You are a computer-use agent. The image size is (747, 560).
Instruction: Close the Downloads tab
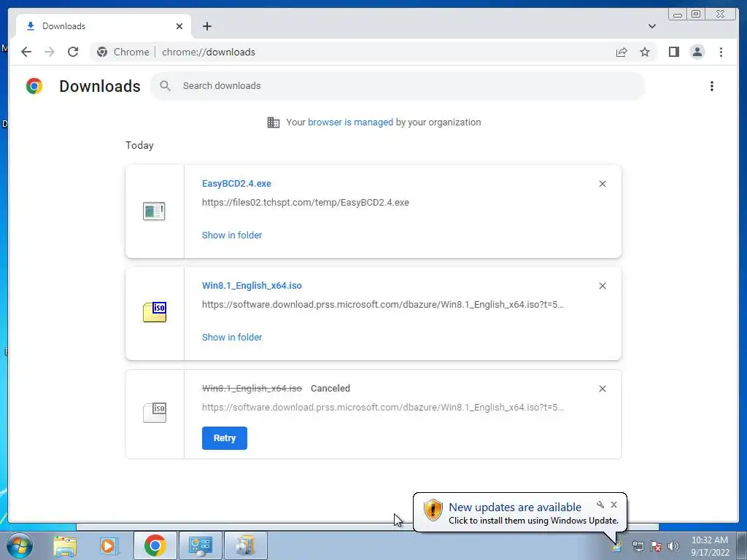pyautogui.click(x=179, y=26)
